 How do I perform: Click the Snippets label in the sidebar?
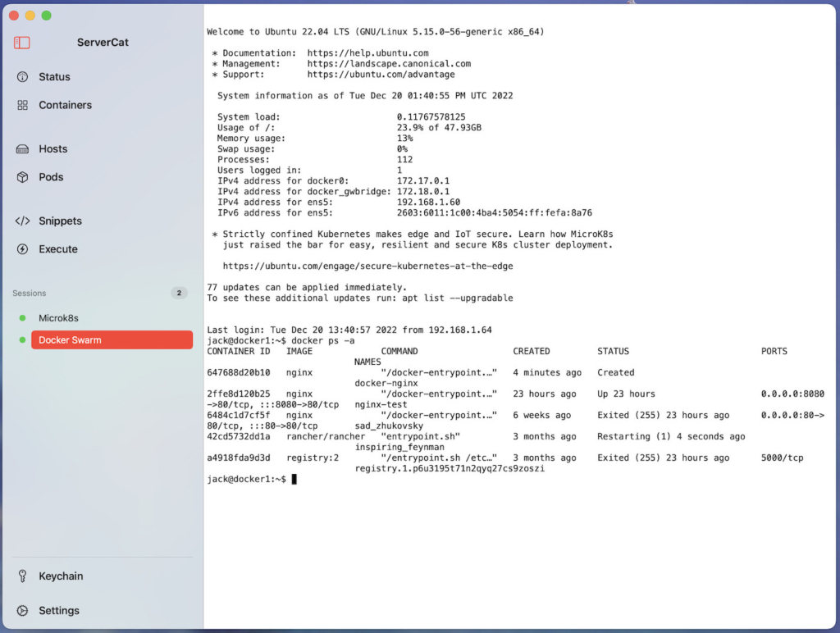click(59, 221)
